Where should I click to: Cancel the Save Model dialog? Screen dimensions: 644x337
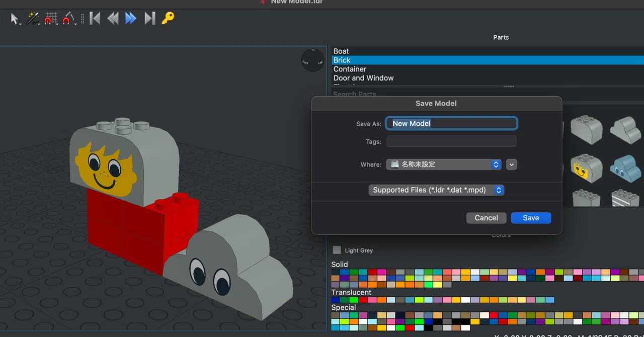click(486, 218)
